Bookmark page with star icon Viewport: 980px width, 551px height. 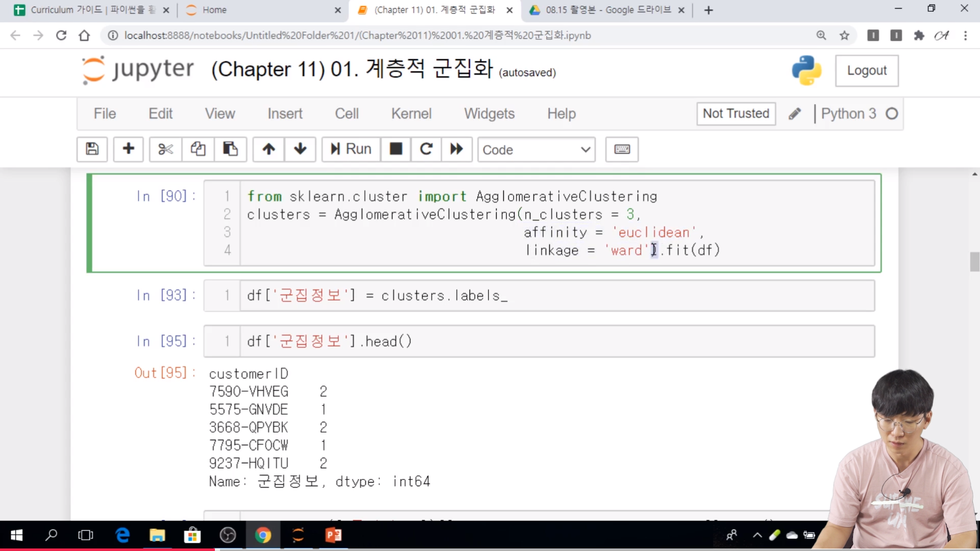click(x=844, y=35)
